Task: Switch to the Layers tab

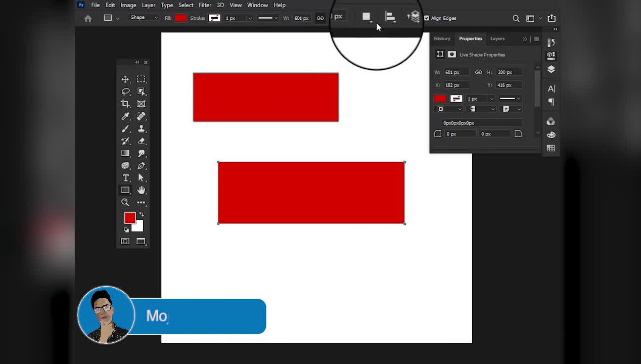Action: (497, 38)
